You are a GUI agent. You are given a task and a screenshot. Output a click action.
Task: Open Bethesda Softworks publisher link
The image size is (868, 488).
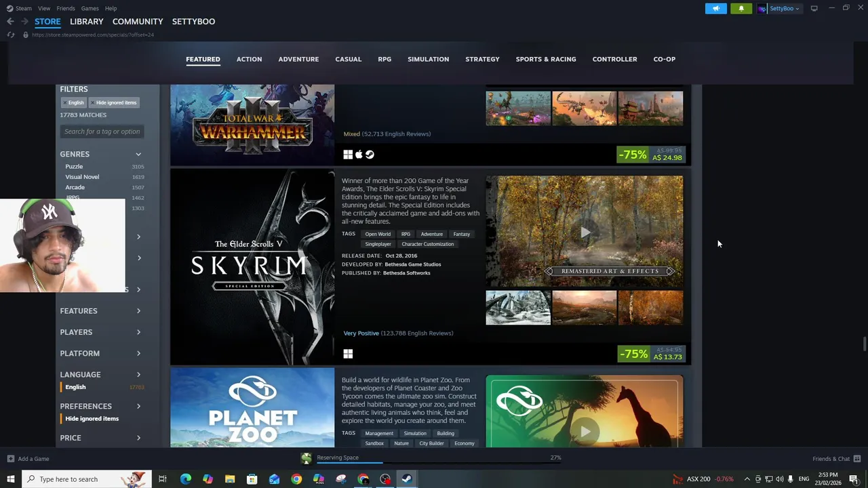[x=406, y=273]
